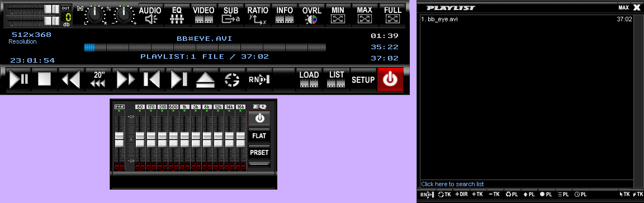Click the SETUP button

tap(363, 79)
